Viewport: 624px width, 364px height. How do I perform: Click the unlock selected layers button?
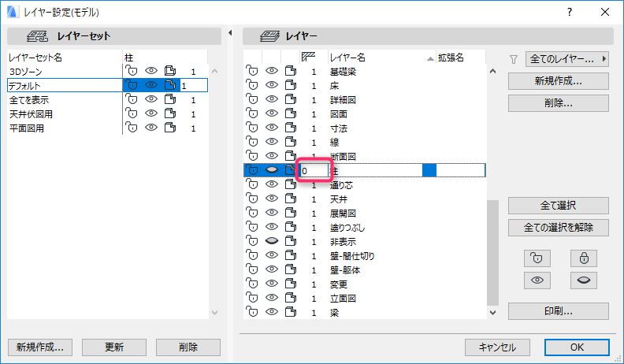coord(537,258)
